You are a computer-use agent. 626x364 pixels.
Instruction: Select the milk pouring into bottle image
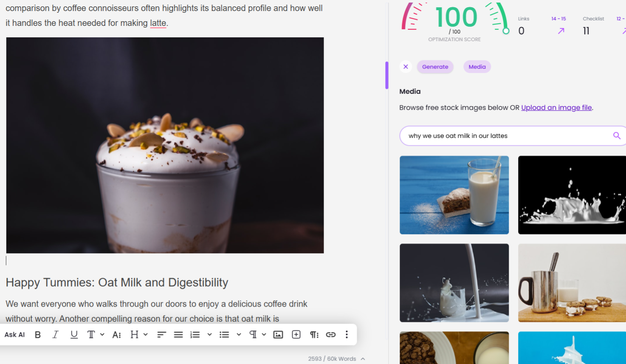pyautogui.click(x=454, y=283)
